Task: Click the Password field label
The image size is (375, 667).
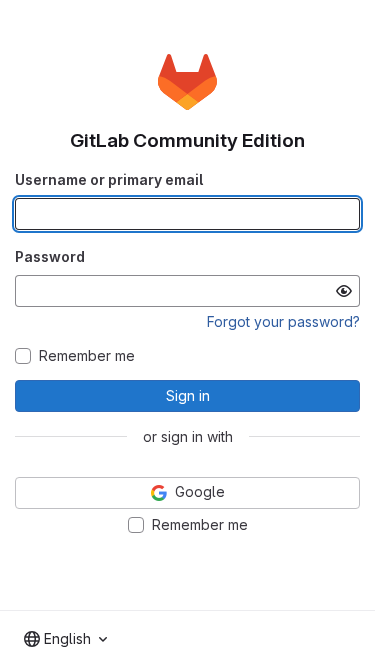Action: click(x=50, y=257)
